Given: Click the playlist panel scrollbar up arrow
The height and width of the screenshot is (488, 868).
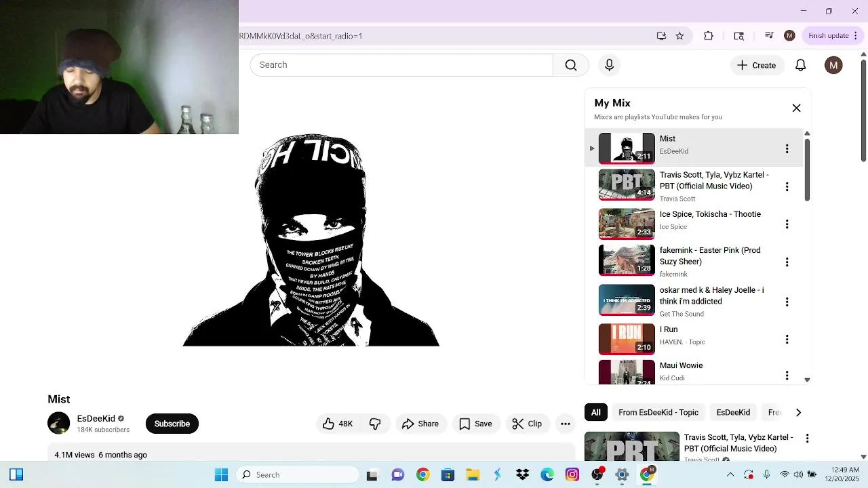Looking at the screenshot, I should click(x=807, y=134).
